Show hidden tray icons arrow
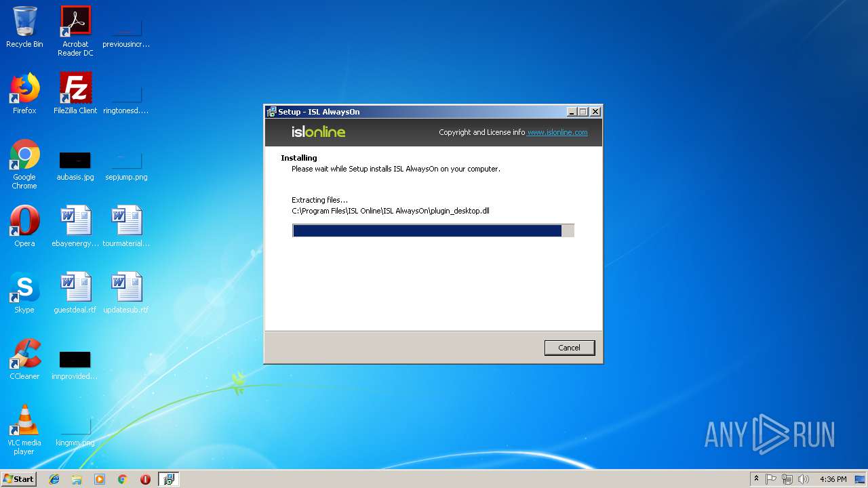Screen dimensions: 868x488 pos(756,479)
